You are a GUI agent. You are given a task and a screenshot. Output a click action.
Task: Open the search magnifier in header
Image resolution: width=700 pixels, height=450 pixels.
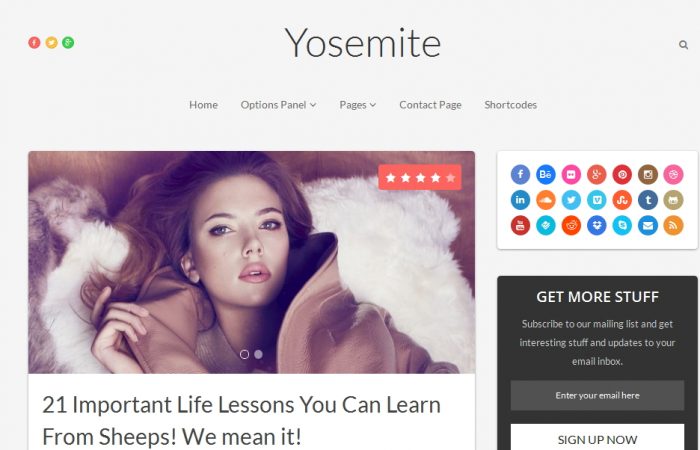tap(683, 45)
